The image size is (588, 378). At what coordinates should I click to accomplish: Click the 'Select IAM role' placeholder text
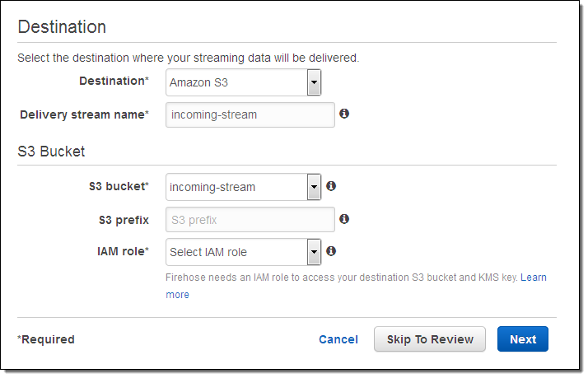click(x=208, y=252)
